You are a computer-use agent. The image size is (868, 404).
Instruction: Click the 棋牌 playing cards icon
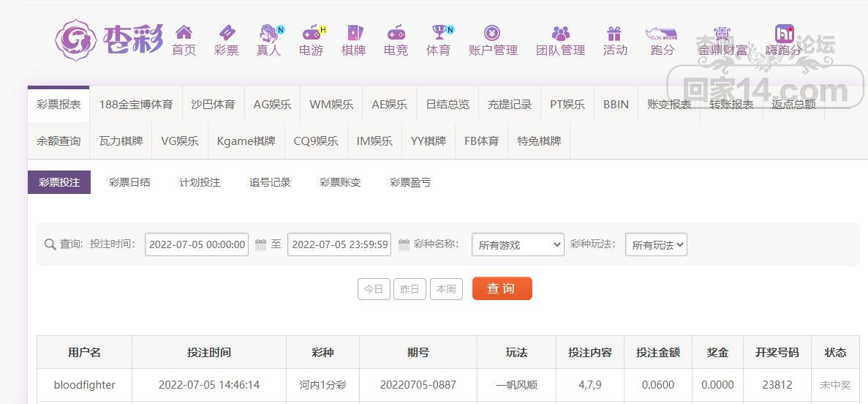pyautogui.click(x=354, y=32)
